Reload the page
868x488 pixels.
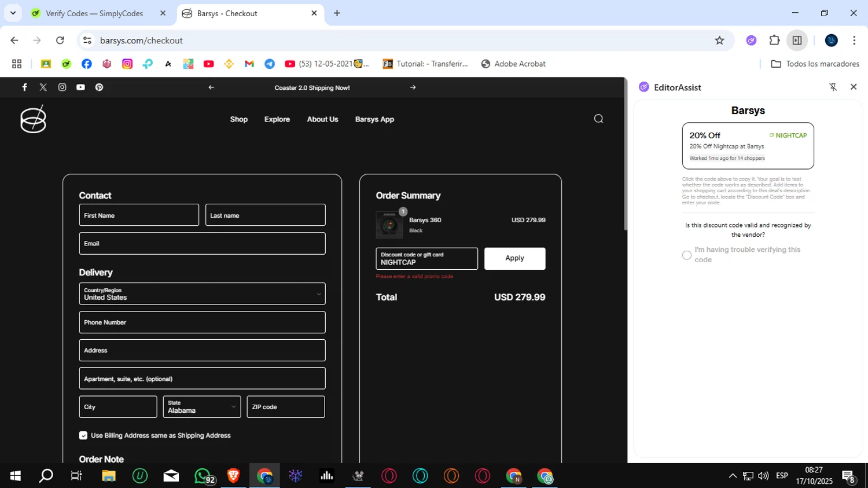(x=60, y=41)
